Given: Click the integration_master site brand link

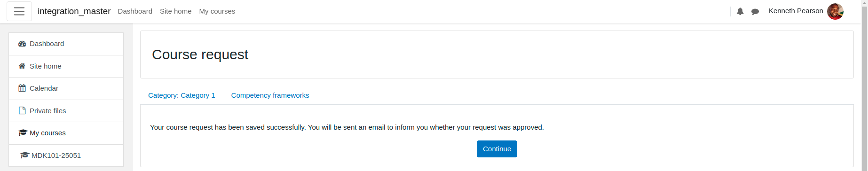Looking at the screenshot, I should point(74,11).
